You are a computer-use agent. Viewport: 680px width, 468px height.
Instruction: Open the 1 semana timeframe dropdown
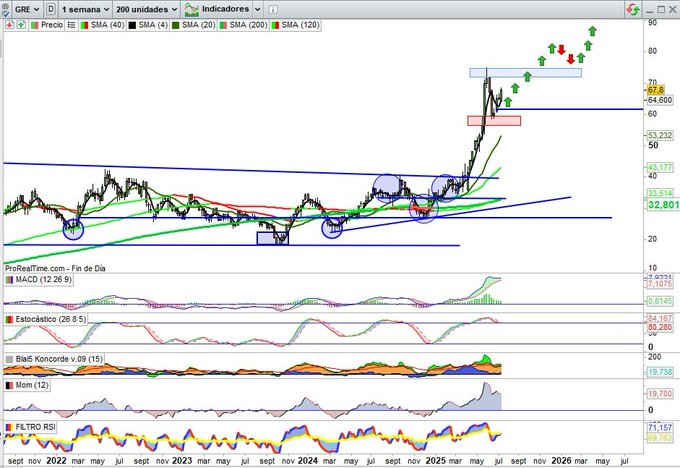click(85, 9)
